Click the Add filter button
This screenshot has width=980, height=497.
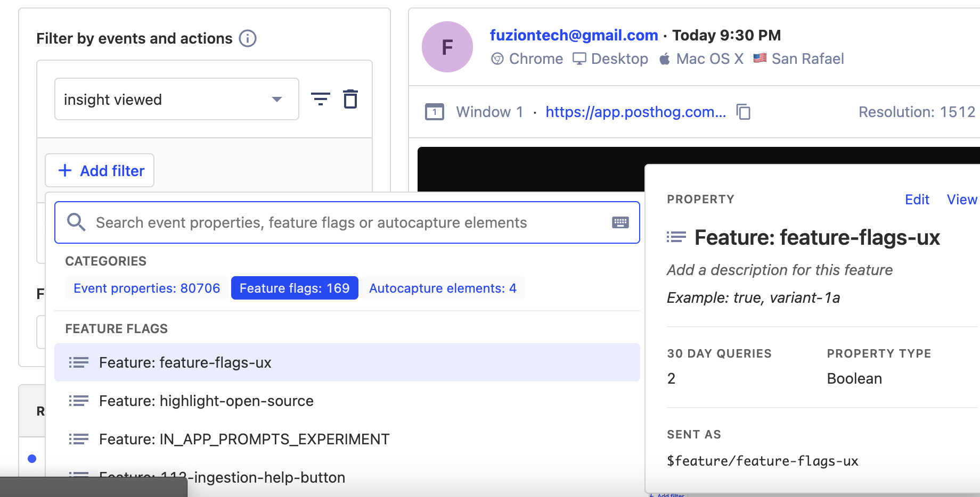[100, 170]
